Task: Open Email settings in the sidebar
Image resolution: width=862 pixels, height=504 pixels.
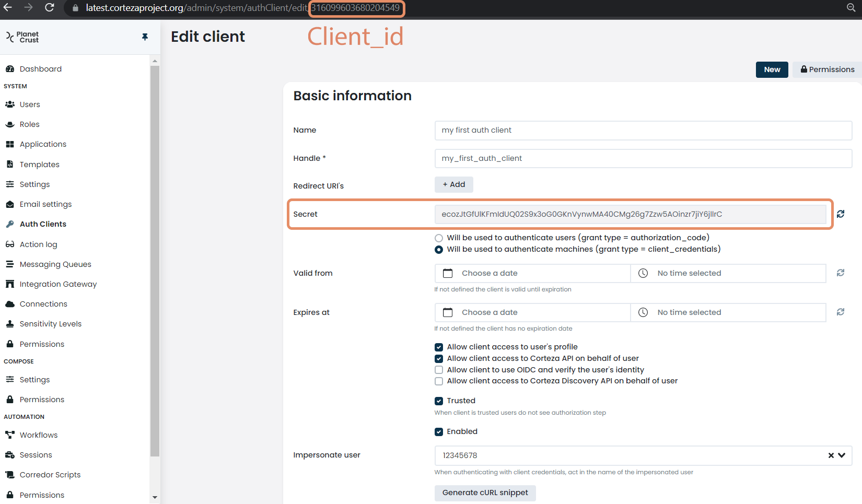Action: tap(46, 204)
